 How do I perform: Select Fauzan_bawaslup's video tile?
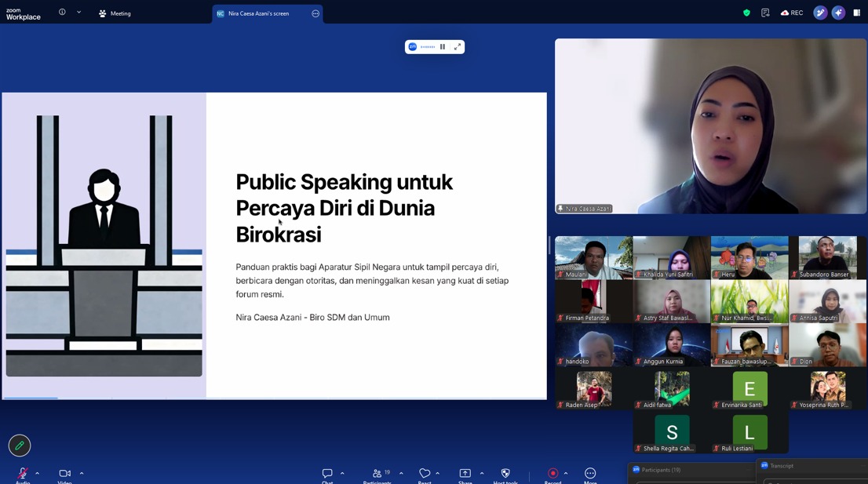(749, 345)
